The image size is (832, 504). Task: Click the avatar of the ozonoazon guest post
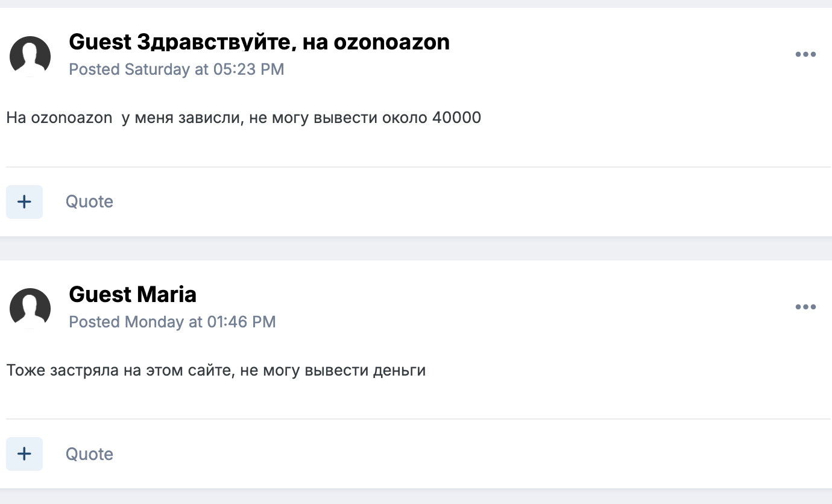coord(30,56)
